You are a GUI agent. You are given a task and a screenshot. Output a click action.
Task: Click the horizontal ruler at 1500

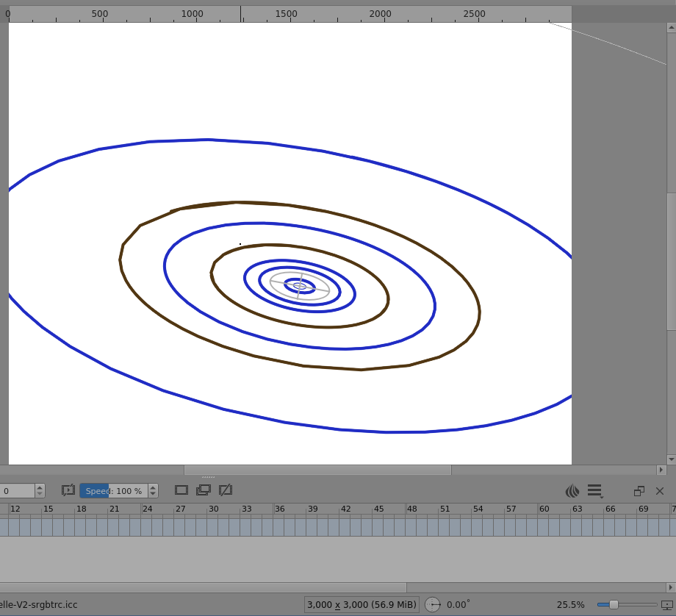(x=287, y=14)
